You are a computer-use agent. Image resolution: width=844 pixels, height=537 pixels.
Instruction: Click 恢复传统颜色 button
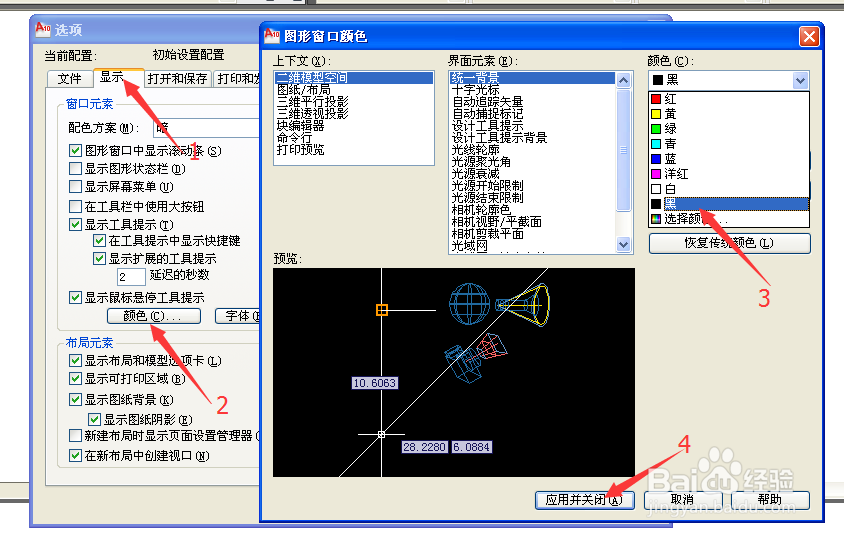[x=729, y=243]
